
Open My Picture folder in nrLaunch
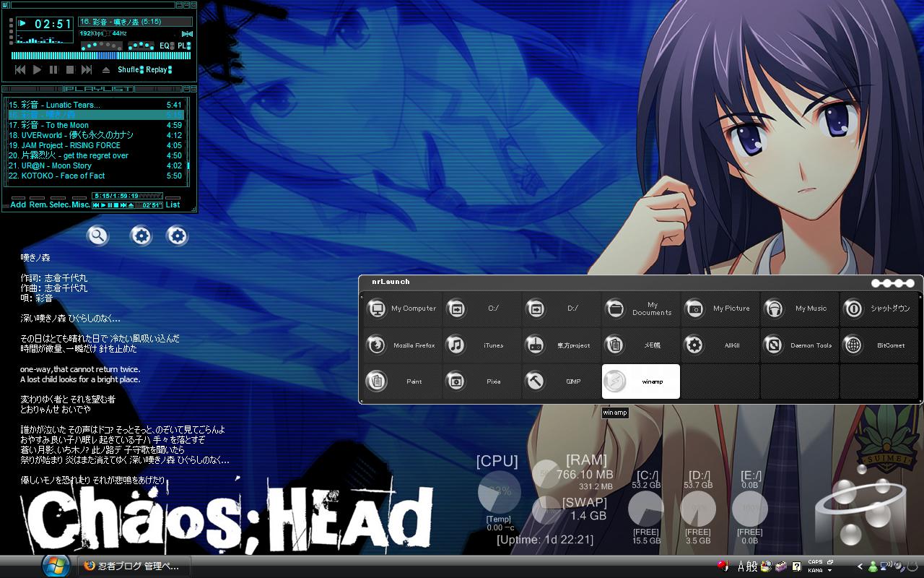point(720,309)
